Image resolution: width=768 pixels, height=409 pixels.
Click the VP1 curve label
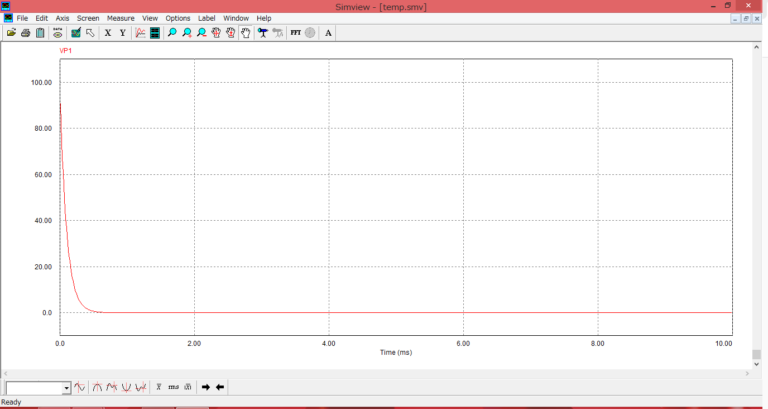[x=67, y=50]
